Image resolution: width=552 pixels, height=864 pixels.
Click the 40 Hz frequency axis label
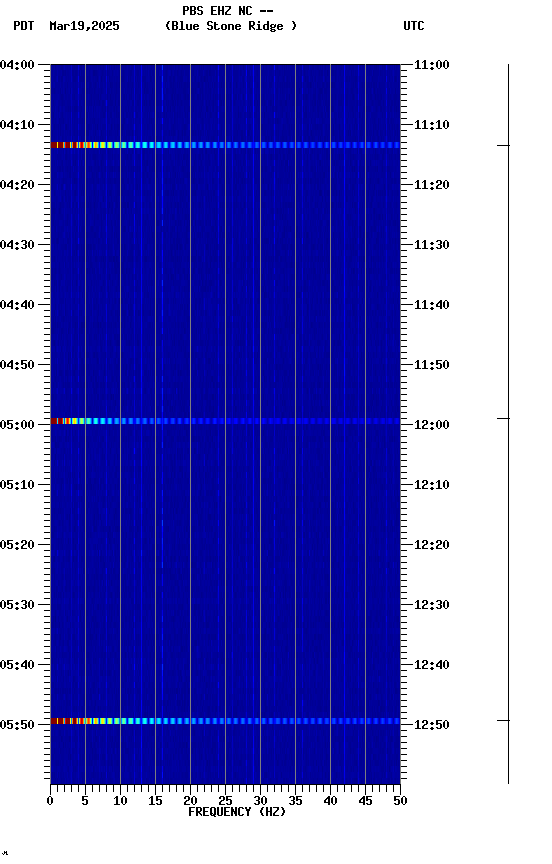pyautogui.click(x=330, y=801)
